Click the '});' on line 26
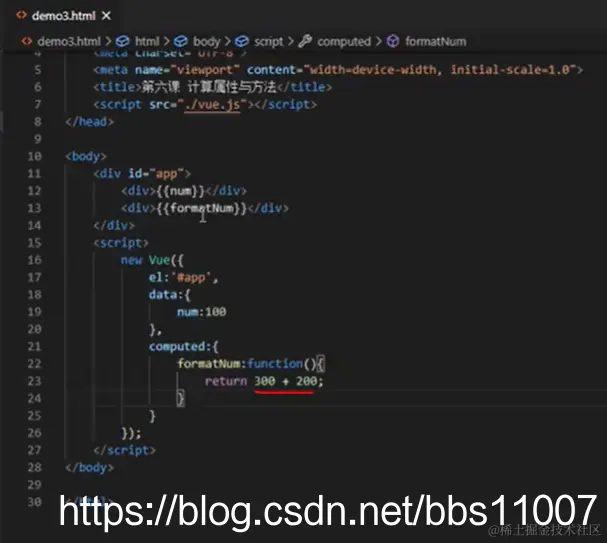The image size is (607, 543). click(x=131, y=433)
